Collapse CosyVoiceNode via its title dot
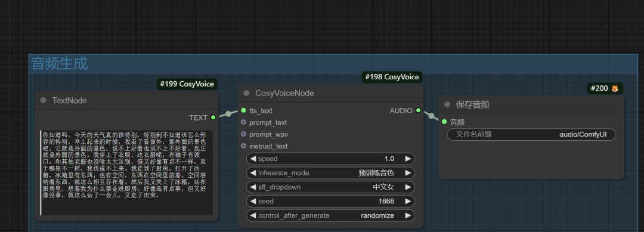The image size is (644, 232). tap(246, 93)
